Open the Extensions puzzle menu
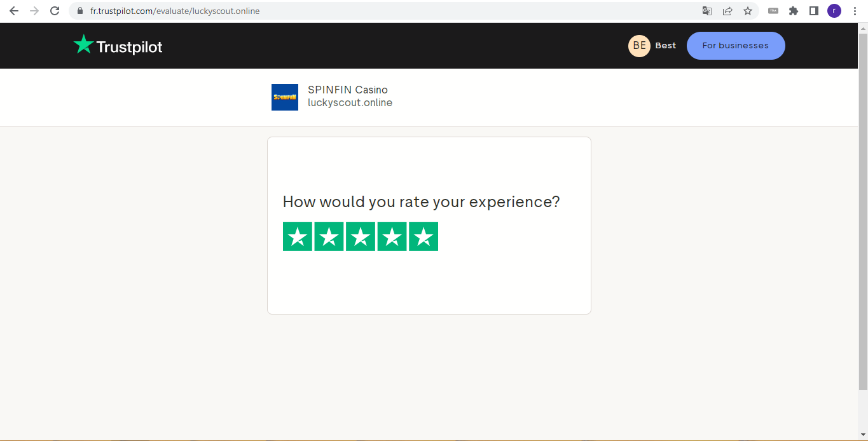 [x=794, y=11]
